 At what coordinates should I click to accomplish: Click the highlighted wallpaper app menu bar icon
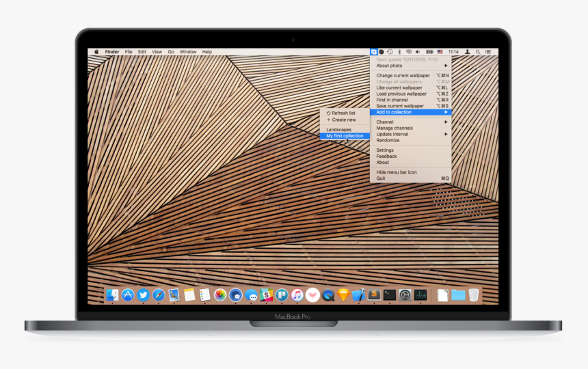click(373, 52)
